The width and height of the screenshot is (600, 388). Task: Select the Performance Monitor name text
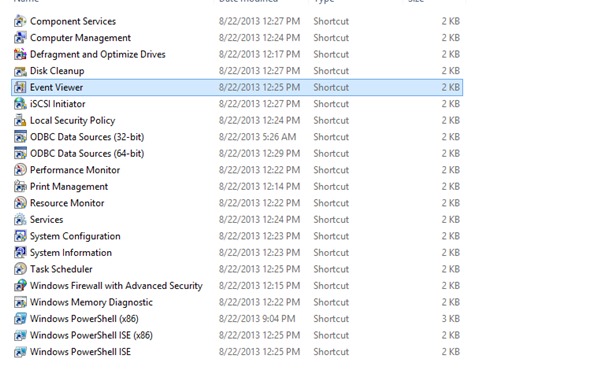pos(75,170)
